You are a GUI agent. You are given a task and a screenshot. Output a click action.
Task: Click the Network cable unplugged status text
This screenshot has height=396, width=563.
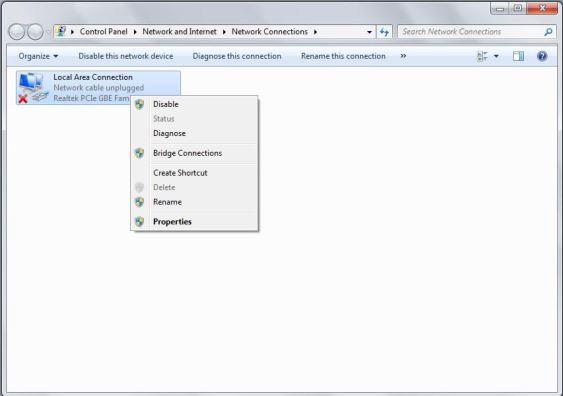pyautogui.click(x=99, y=88)
